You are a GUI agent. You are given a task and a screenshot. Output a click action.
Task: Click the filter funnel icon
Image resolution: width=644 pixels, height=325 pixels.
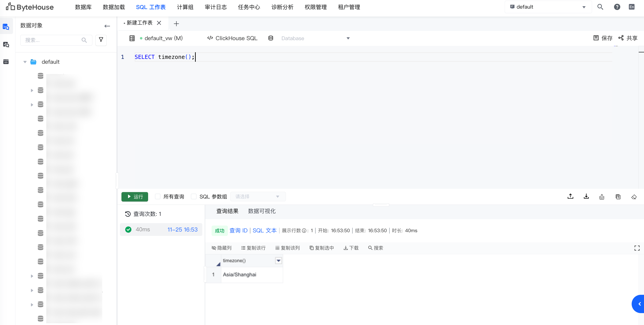pos(101,40)
